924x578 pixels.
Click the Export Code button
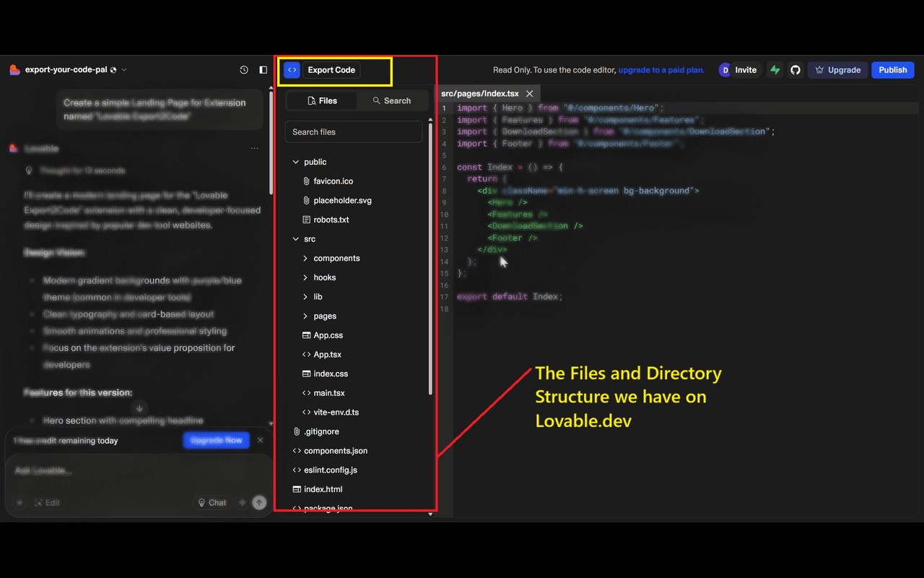tap(331, 70)
